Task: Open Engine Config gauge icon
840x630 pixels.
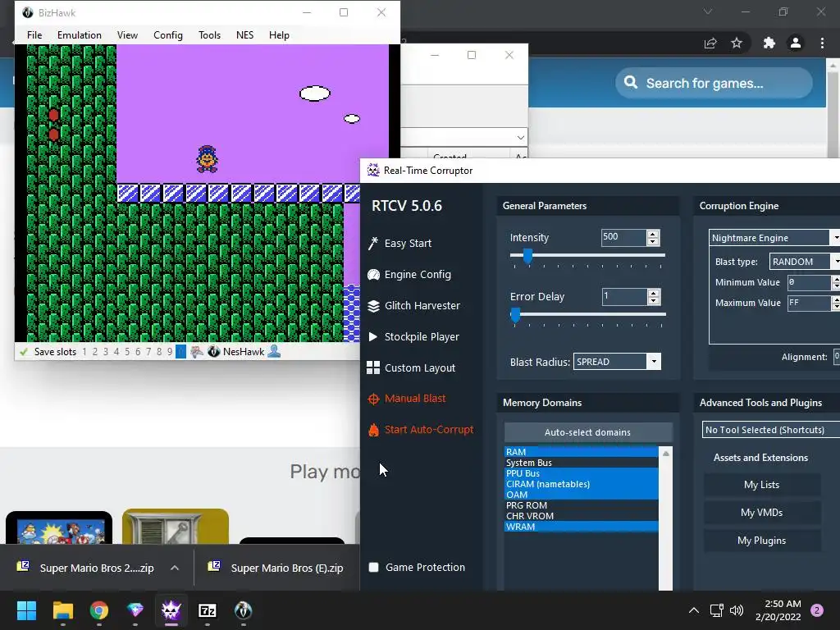Action: [373, 275]
